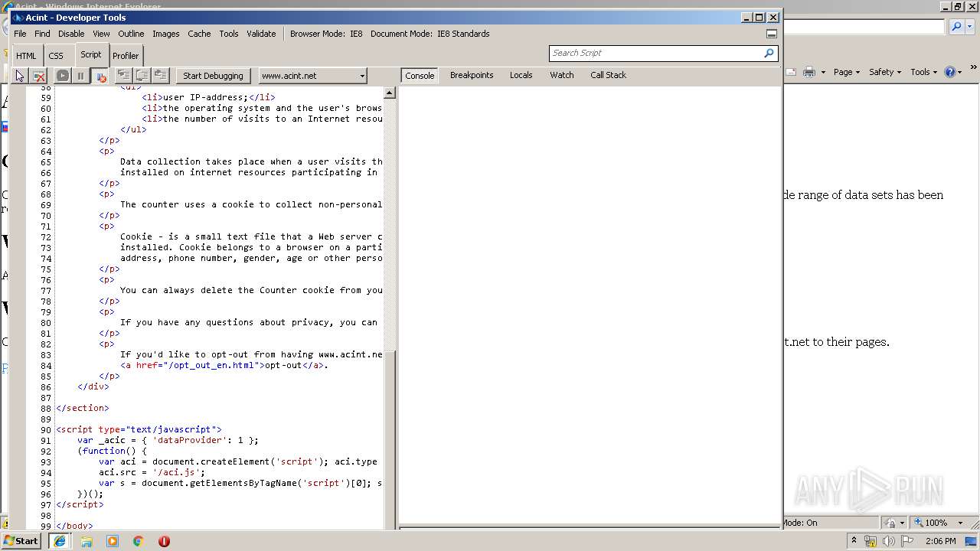Open the Print options dropdown arrow
980x551 pixels.
(823, 72)
